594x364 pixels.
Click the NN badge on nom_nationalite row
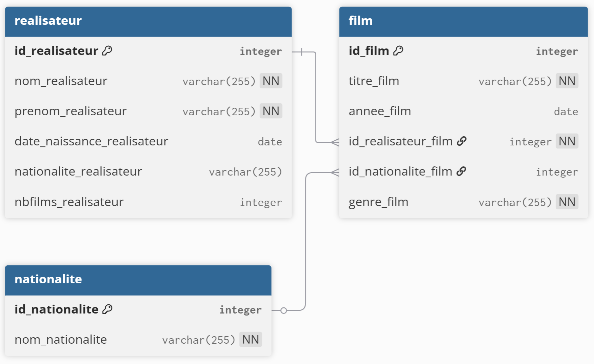coord(251,340)
